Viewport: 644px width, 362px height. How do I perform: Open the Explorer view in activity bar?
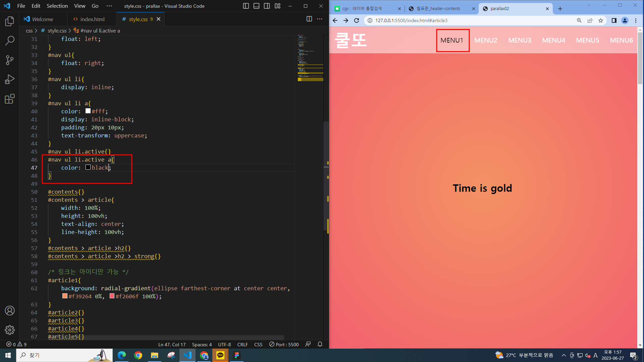(x=10, y=21)
